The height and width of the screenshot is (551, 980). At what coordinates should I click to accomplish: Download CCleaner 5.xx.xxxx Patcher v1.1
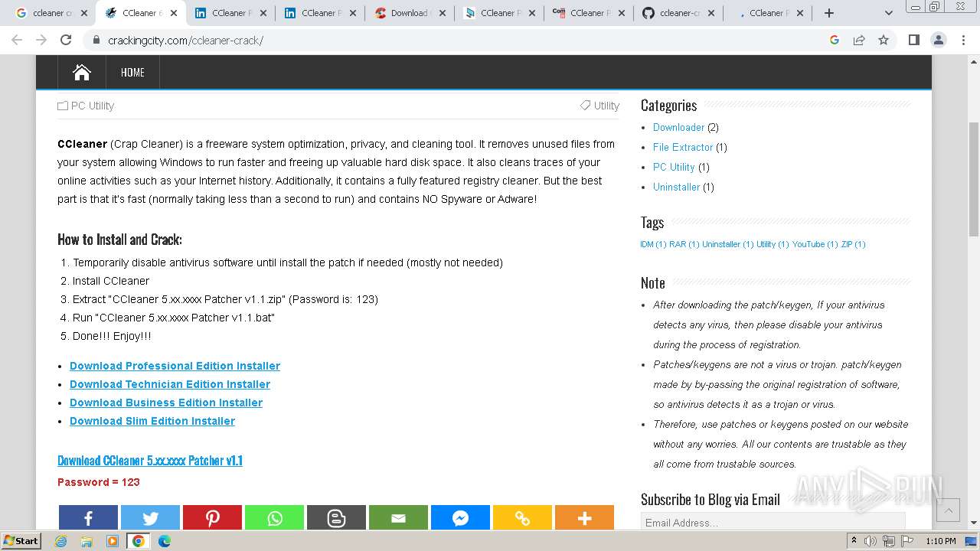150,460
